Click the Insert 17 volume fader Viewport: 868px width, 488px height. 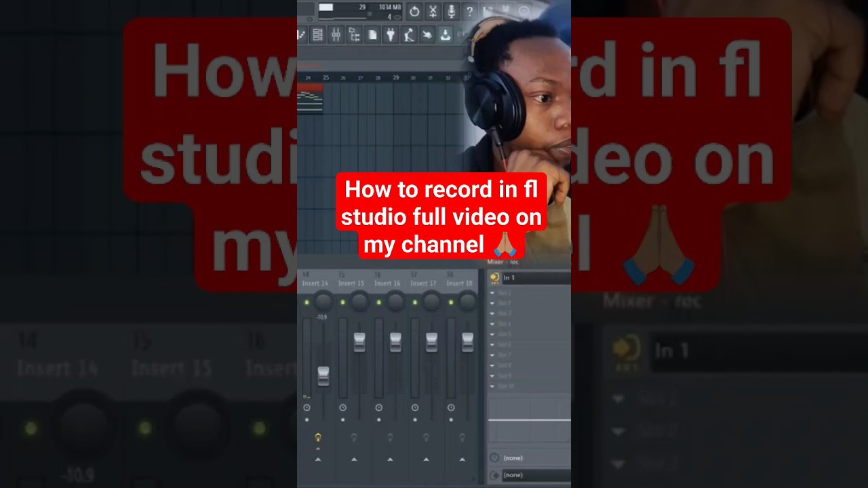[431, 342]
